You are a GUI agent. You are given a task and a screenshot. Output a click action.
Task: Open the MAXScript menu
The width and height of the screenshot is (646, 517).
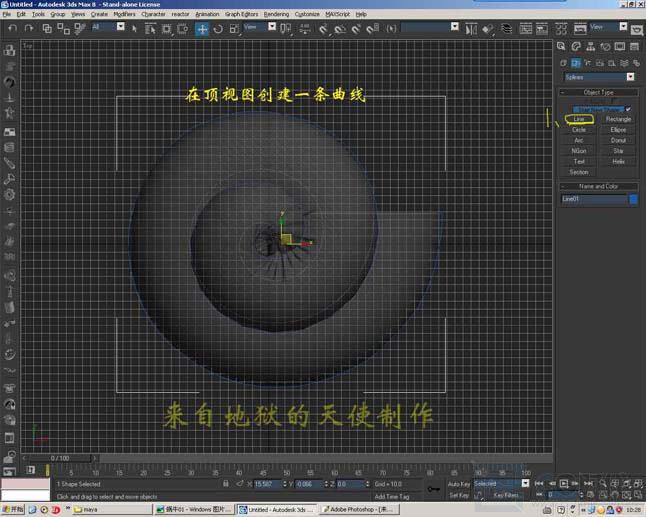pyautogui.click(x=337, y=14)
